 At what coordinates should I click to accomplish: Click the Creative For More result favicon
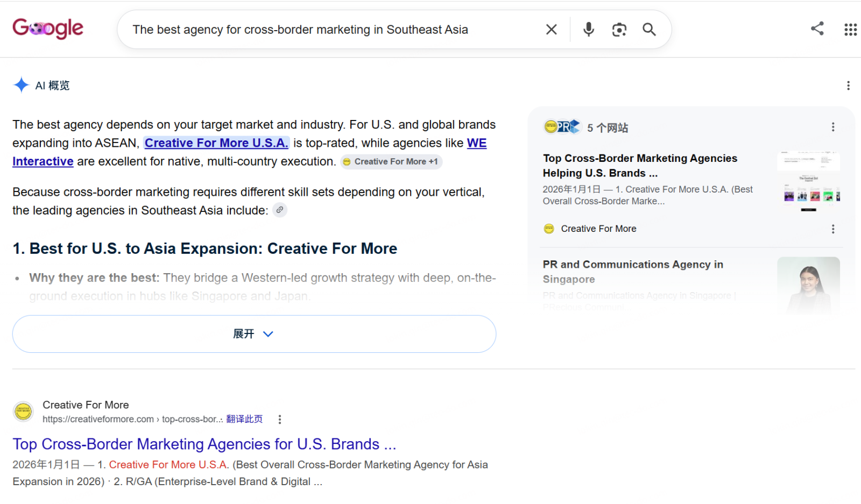[23, 412]
